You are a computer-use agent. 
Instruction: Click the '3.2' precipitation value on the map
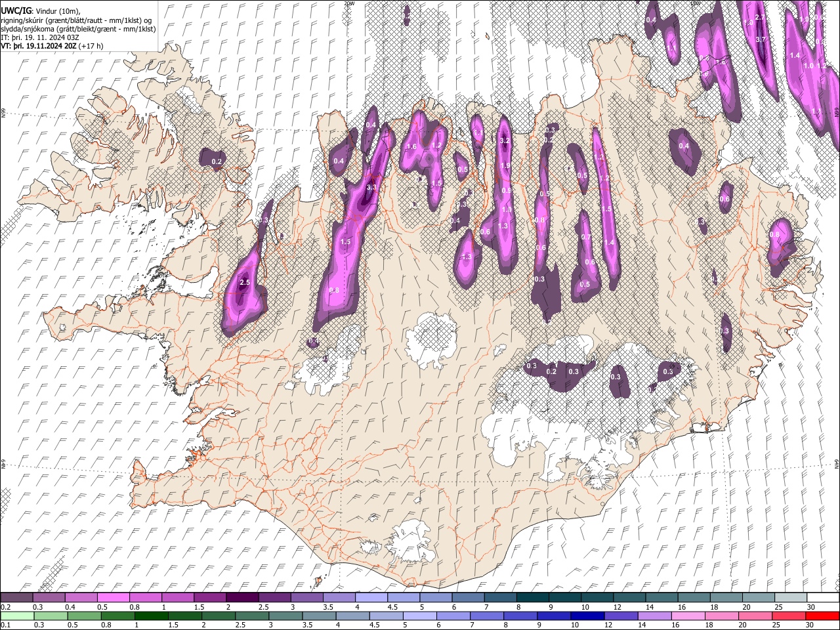pyautogui.click(x=505, y=140)
